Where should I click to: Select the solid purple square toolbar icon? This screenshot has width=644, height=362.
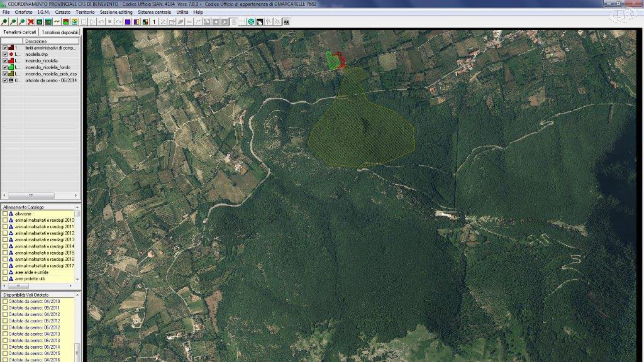pyautogui.click(x=128, y=22)
